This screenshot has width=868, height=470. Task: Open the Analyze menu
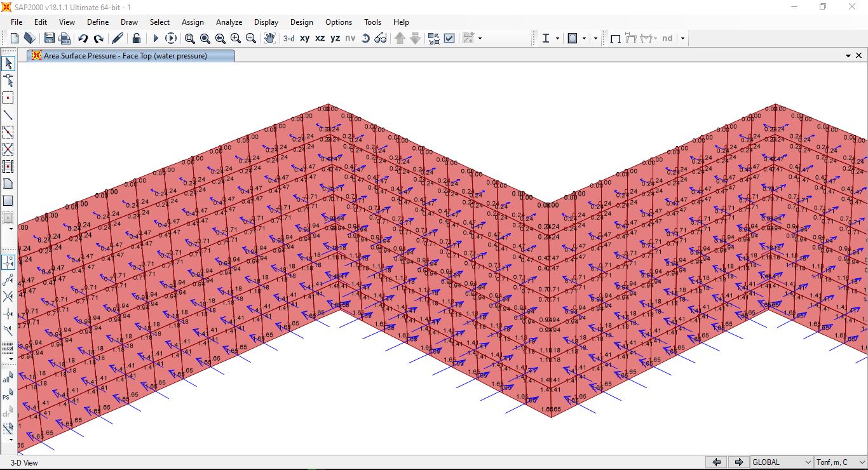[x=229, y=22]
